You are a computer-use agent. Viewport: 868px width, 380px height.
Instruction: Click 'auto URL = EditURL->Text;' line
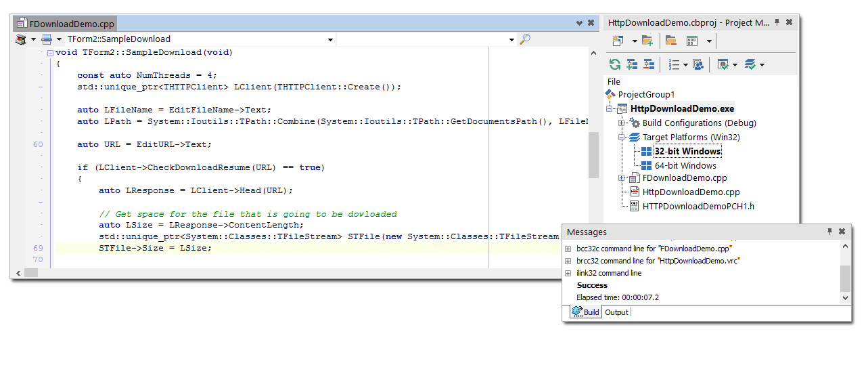pos(144,144)
